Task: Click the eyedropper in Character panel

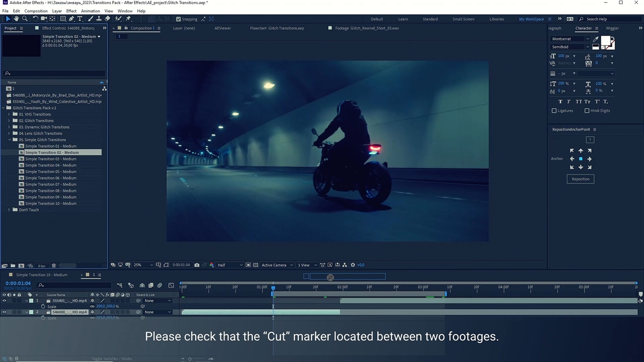Action: pos(596,39)
